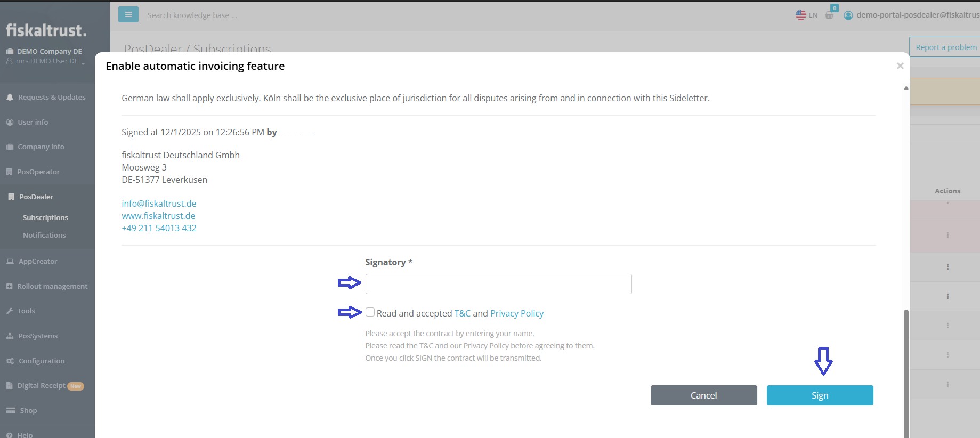Click the Report a problem button

pos(946,47)
